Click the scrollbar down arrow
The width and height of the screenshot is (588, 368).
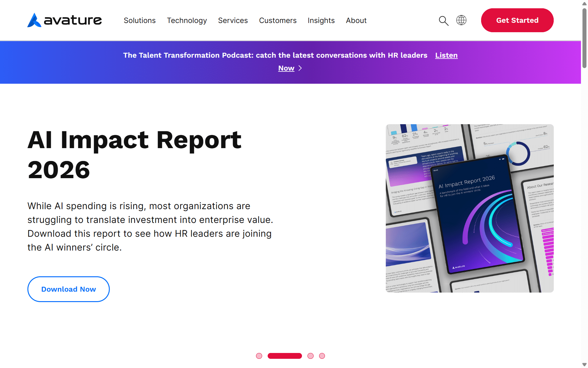click(x=584, y=365)
